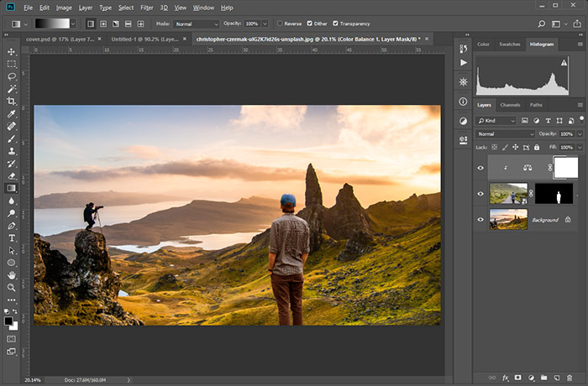
Task: Open the layer blend mode Normal dropdown
Action: (505, 133)
